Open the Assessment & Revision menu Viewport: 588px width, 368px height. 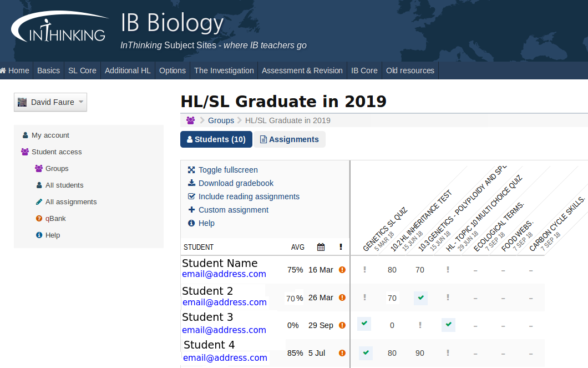[x=302, y=70]
